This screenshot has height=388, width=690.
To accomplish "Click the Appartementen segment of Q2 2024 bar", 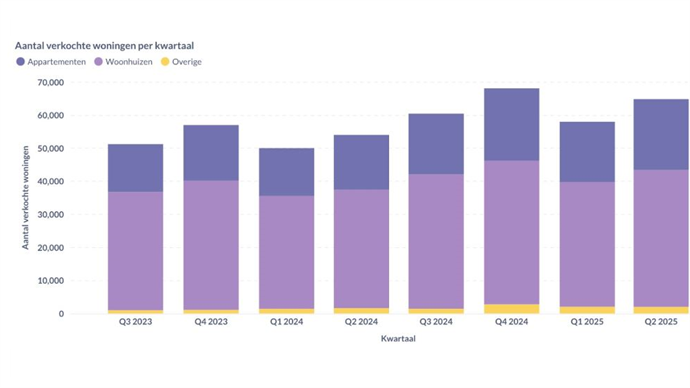I will (x=361, y=162).
